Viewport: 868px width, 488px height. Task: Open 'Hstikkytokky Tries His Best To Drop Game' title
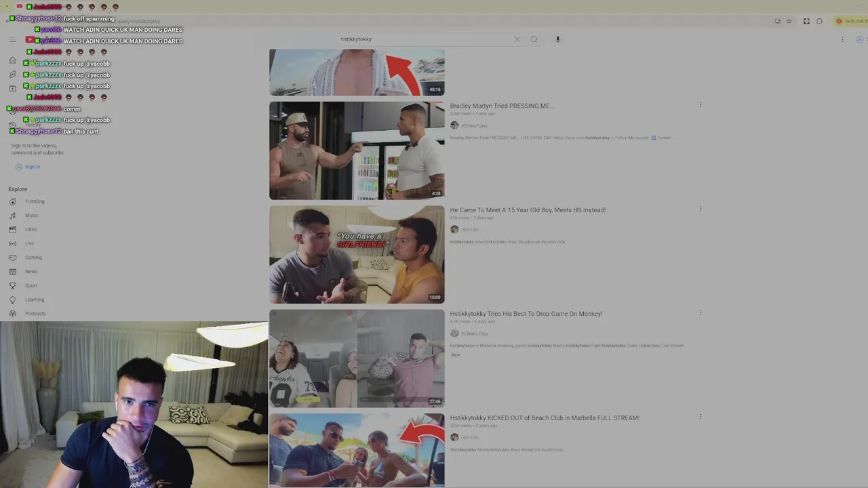point(526,314)
